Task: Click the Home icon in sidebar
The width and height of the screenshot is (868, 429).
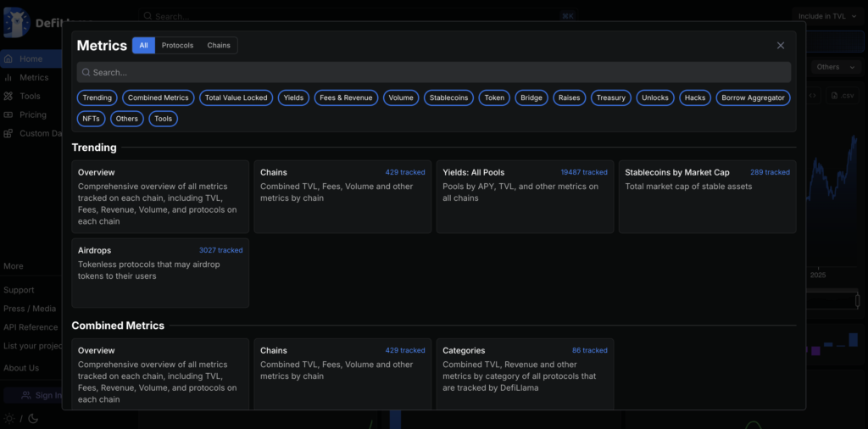Action: point(8,58)
